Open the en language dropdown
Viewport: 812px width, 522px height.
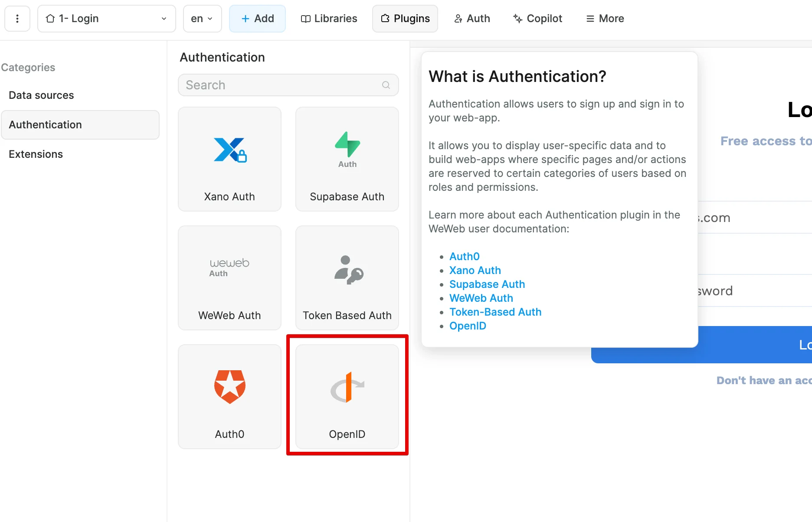(x=202, y=18)
